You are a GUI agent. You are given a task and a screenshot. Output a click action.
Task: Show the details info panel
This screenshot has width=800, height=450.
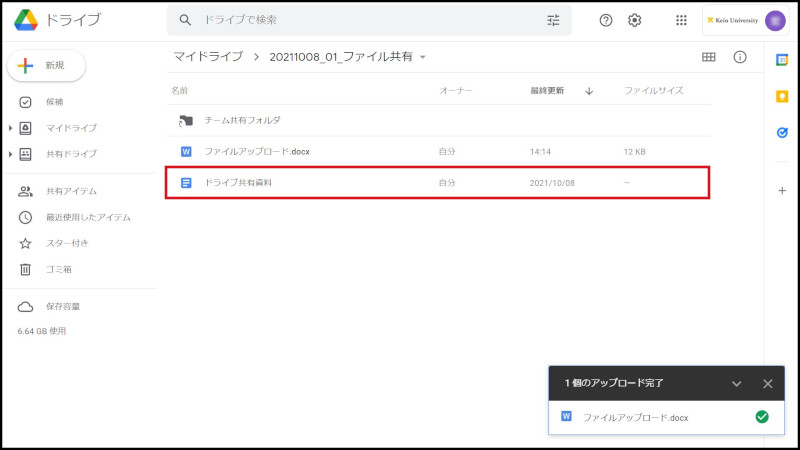point(740,57)
